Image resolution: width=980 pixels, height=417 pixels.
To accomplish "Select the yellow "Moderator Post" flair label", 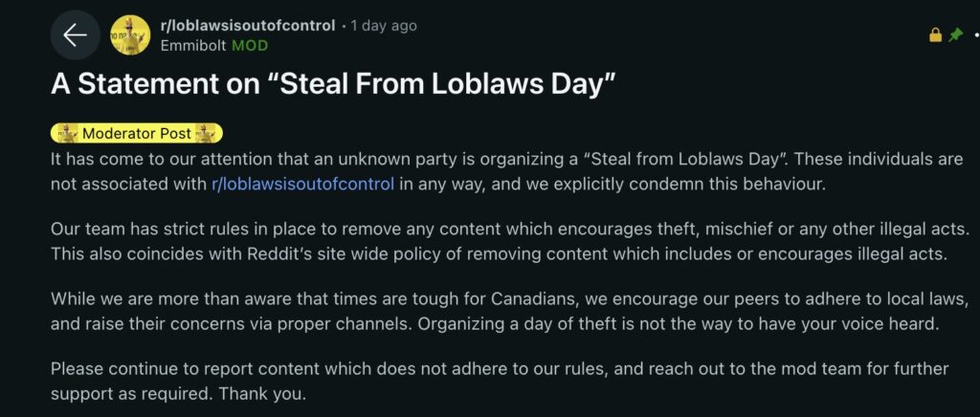I will (x=137, y=133).
